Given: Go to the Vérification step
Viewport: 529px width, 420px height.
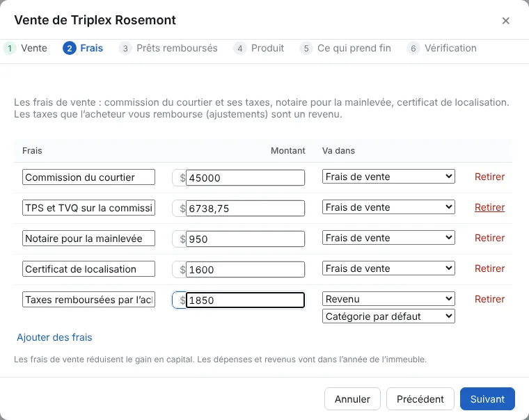Looking at the screenshot, I should click(441, 48).
